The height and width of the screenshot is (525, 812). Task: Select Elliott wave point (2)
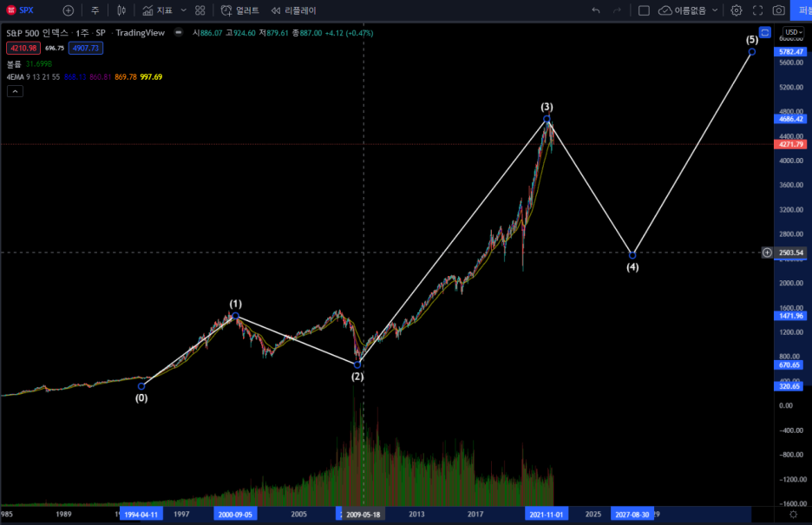[x=357, y=365]
